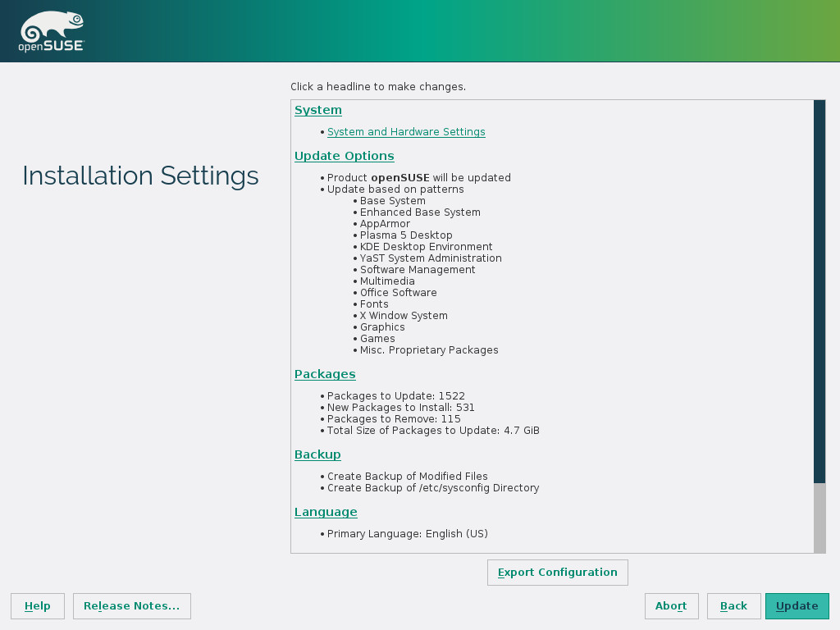Click the openSUSE chameleon logo
Image resolution: width=840 pixels, height=630 pixels.
[51, 33]
